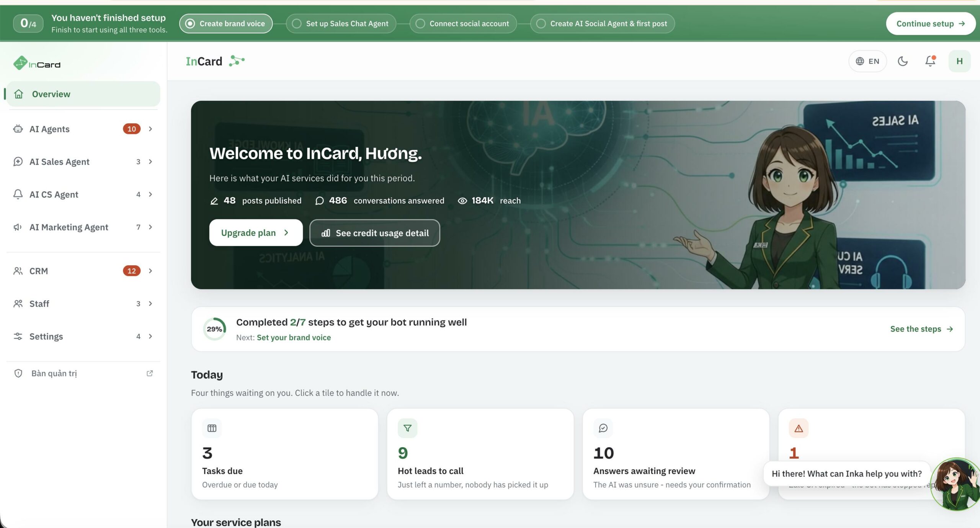
Task: Click the 0/4 setup progress counter
Action: click(x=28, y=23)
